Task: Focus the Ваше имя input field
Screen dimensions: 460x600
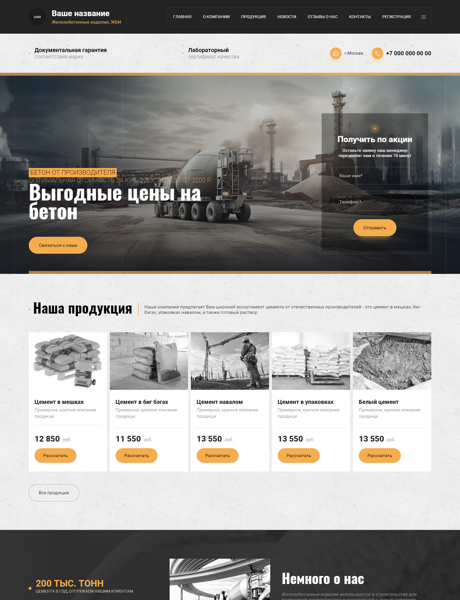Action: tap(375, 176)
